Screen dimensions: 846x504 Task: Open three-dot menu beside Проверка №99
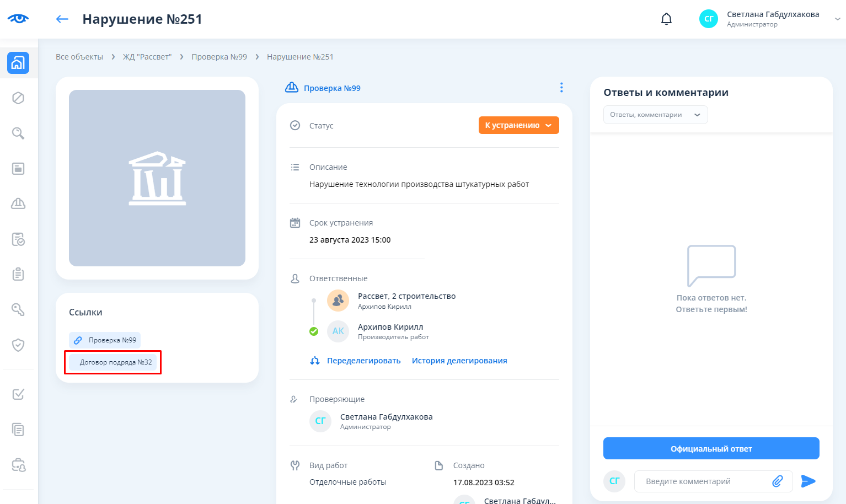[561, 88]
